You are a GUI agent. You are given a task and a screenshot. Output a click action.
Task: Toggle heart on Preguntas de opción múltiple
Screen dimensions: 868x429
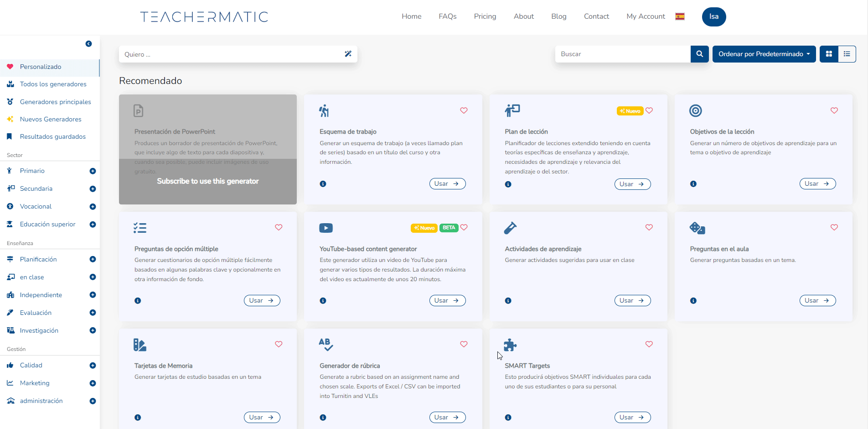[x=279, y=227]
